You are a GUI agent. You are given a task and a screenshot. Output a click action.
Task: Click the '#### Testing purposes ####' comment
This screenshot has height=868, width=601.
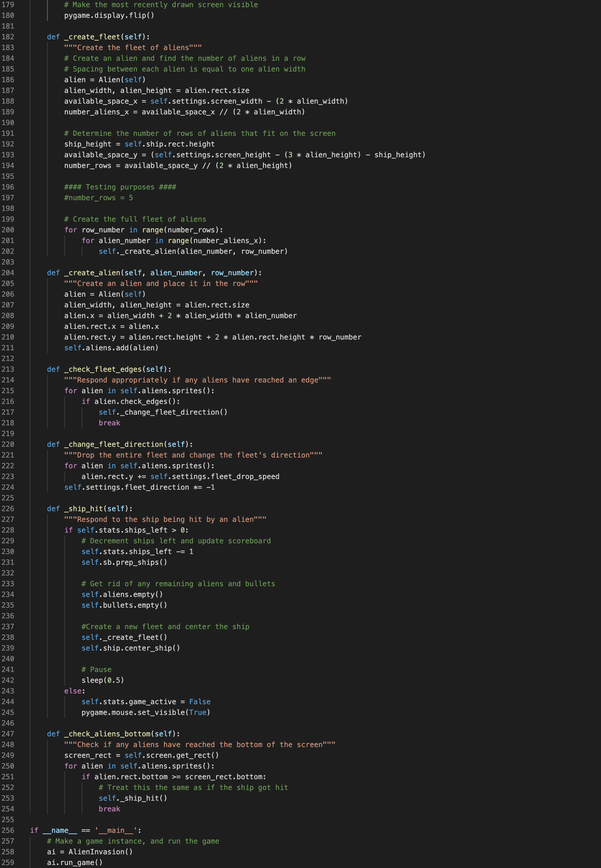[x=120, y=187]
